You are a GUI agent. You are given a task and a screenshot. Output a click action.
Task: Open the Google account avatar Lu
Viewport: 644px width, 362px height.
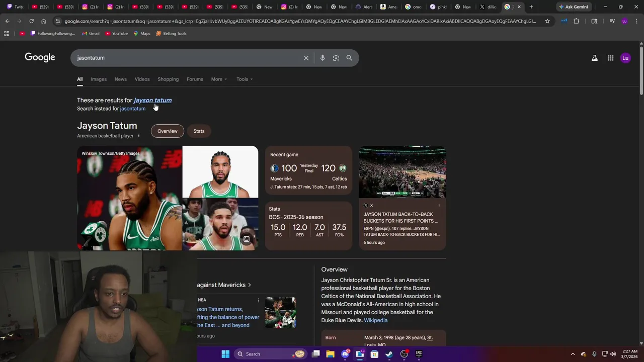point(625,58)
